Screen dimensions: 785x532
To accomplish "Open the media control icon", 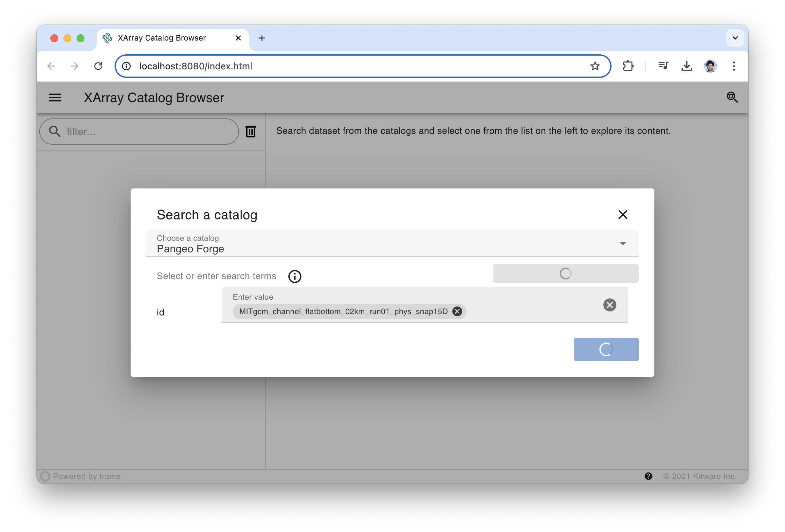I will pyautogui.click(x=663, y=66).
